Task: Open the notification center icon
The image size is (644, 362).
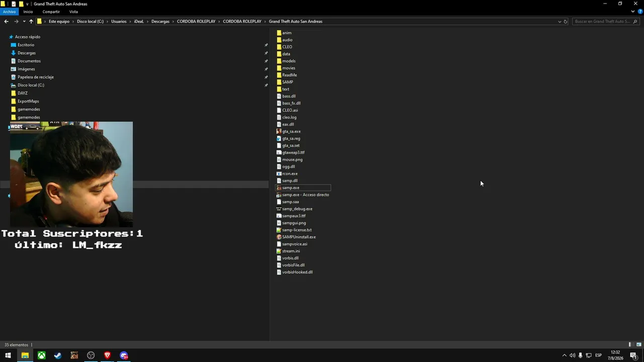Action: [633, 355]
